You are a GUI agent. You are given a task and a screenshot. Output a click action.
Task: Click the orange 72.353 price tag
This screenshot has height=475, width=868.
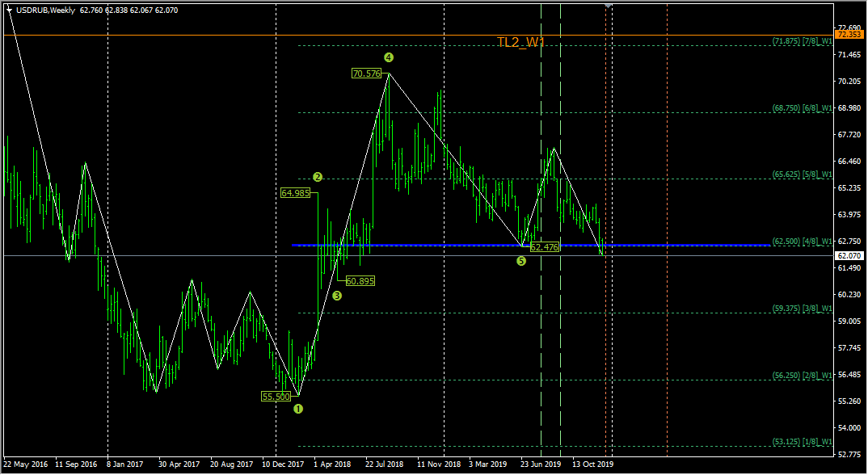point(849,34)
